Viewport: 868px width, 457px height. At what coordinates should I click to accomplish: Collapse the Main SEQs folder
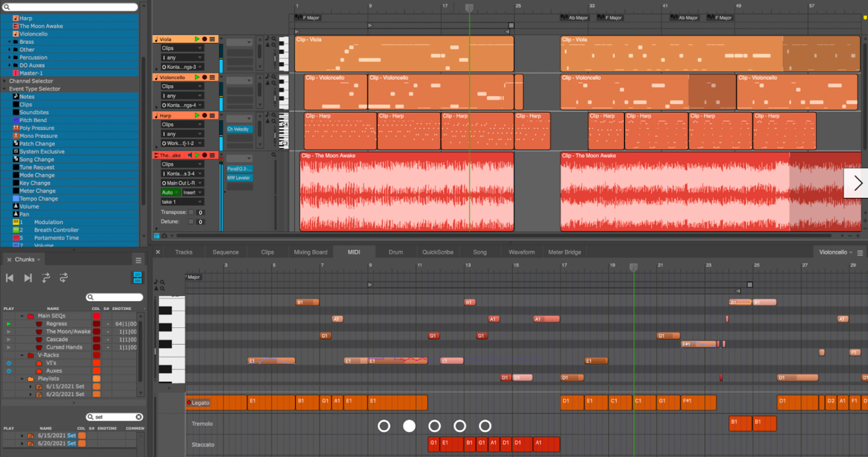pyautogui.click(x=23, y=316)
